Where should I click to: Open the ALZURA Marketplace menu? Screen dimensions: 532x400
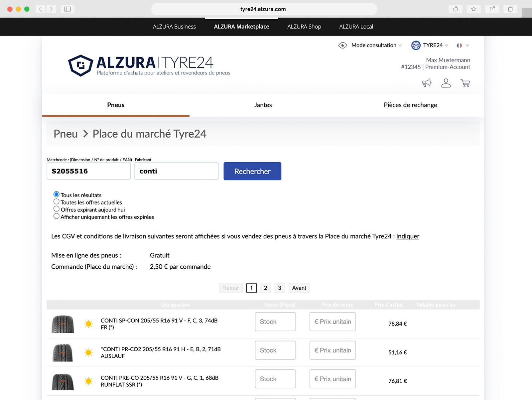pyautogui.click(x=241, y=27)
